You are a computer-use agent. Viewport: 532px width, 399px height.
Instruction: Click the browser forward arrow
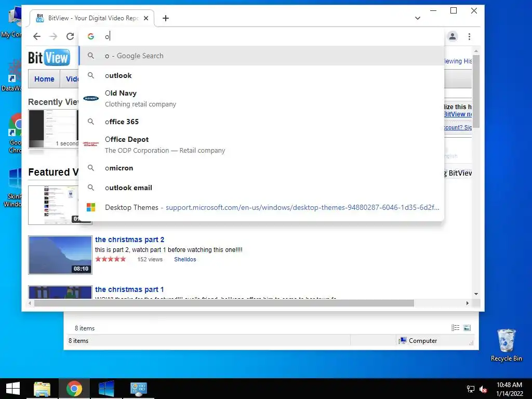point(54,36)
